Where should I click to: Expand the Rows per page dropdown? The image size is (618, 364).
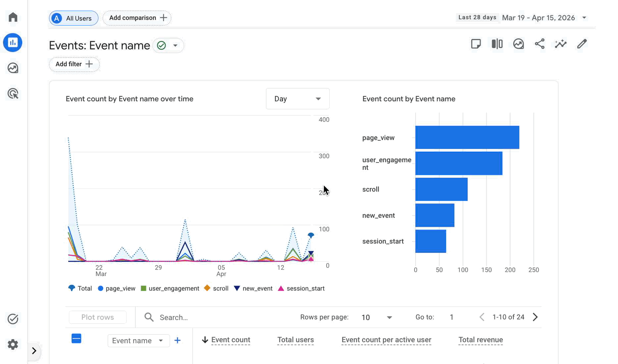pyautogui.click(x=377, y=317)
